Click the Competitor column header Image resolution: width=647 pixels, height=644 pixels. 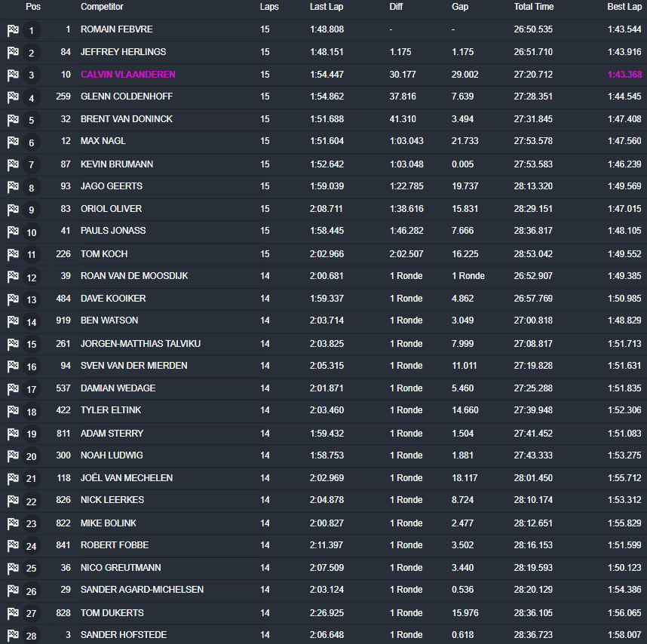pos(101,8)
